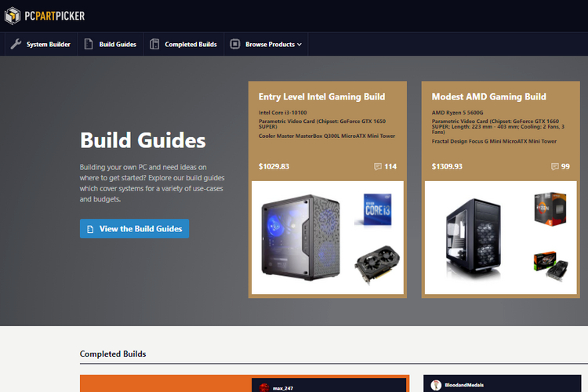Image resolution: width=588 pixels, height=392 pixels.
Task: Click the comment icon beside 114
Action: click(x=378, y=166)
